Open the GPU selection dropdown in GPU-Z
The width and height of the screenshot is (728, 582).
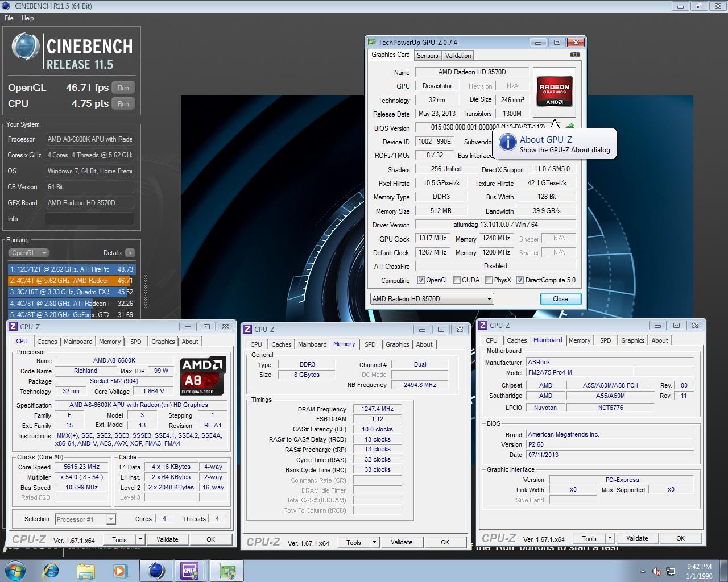432,299
